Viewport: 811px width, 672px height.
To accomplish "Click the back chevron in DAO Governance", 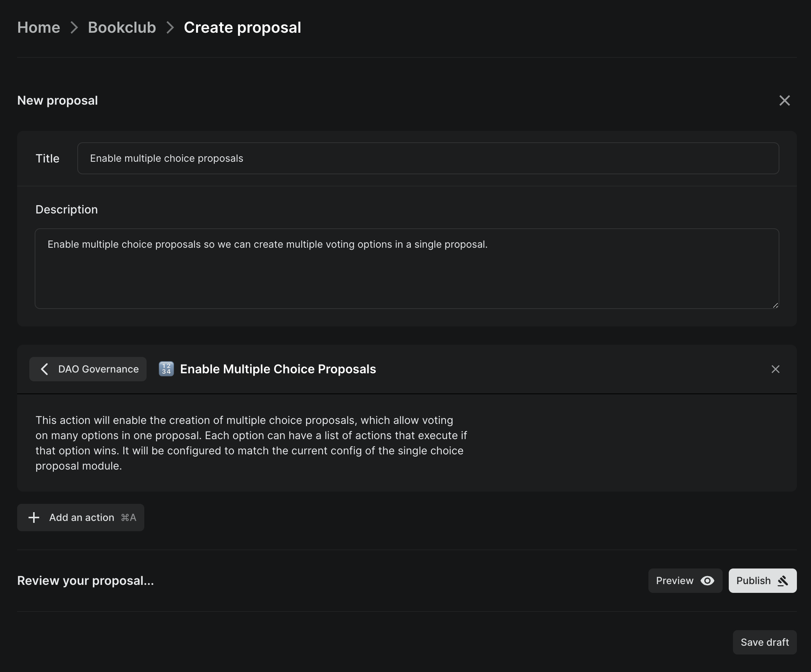I will [x=45, y=369].
